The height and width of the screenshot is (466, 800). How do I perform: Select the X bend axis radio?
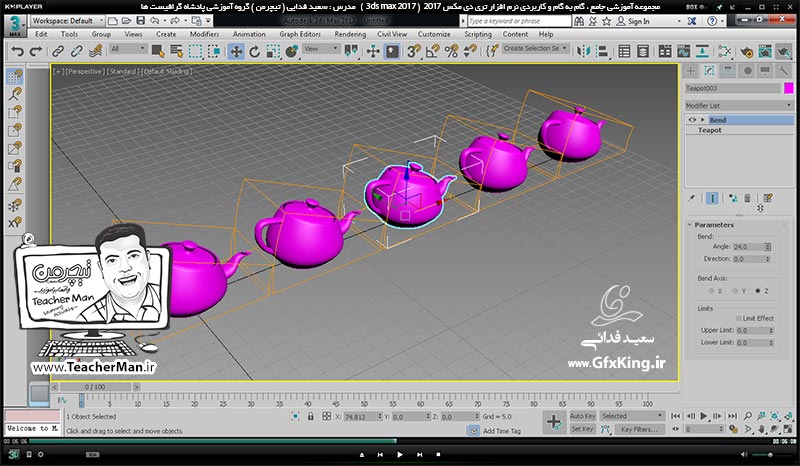pos(711,291)
